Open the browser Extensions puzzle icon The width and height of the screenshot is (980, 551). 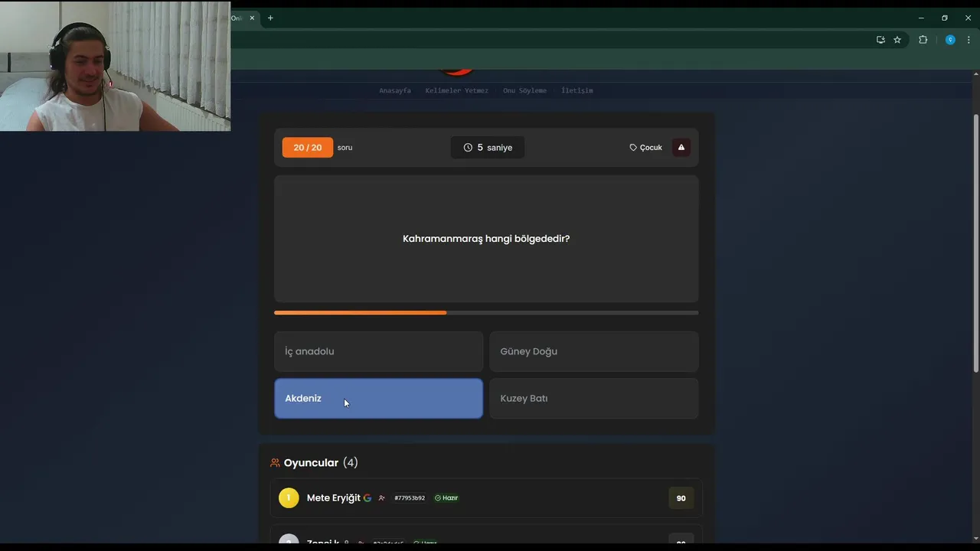(x=923, y=40)
